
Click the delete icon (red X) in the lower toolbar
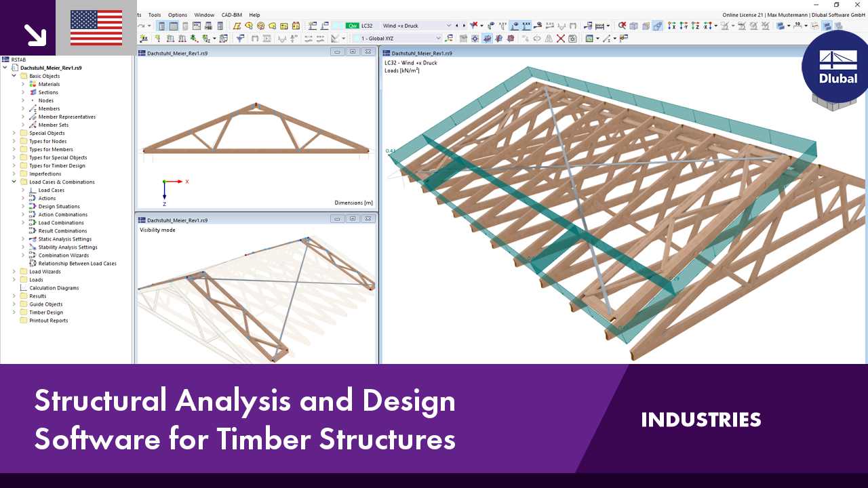[x=560, y=39]
